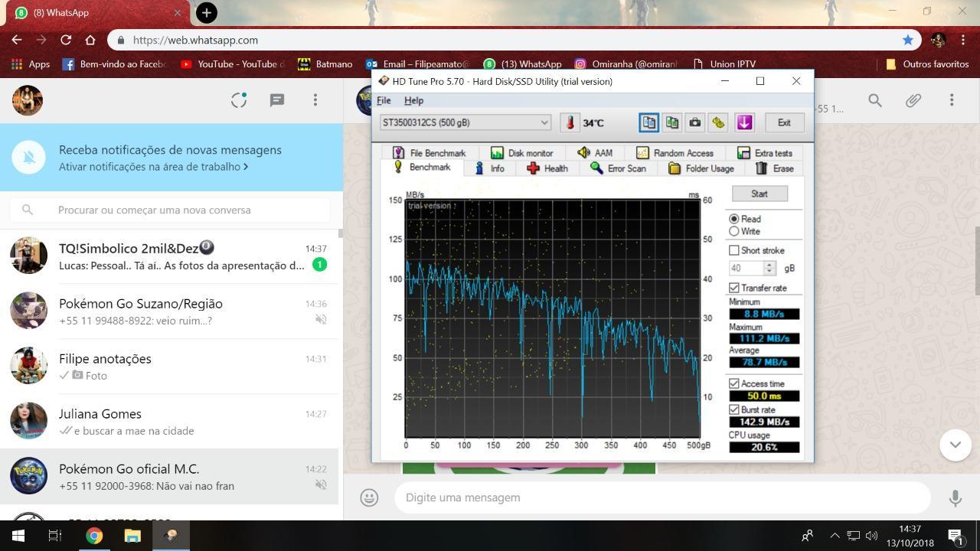The image size is (980, 551).
Task: Go to Chrome home page icon
Action: point(90,40)
